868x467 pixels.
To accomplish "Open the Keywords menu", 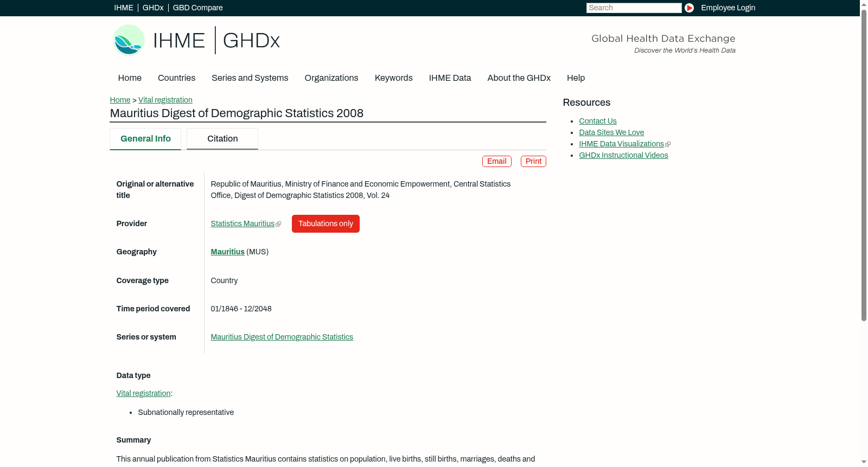I will point(393,78).
